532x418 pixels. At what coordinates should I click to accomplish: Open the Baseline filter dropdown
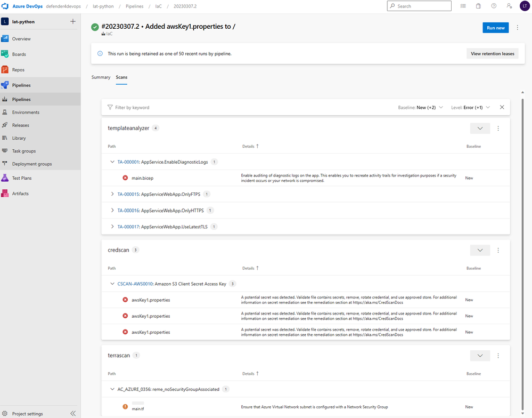click(421, 107)
